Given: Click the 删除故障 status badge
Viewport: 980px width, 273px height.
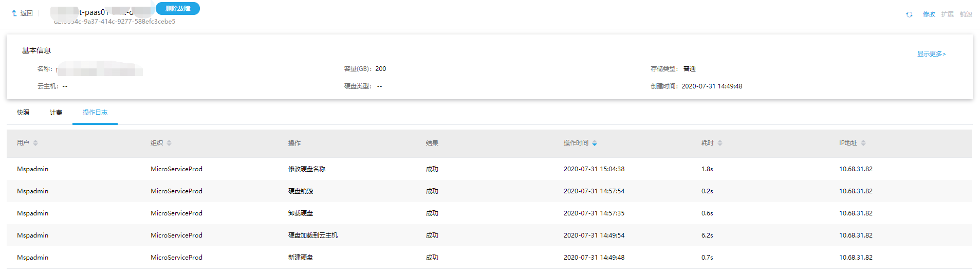Looking at the screenshot, I should pos(178,9).
